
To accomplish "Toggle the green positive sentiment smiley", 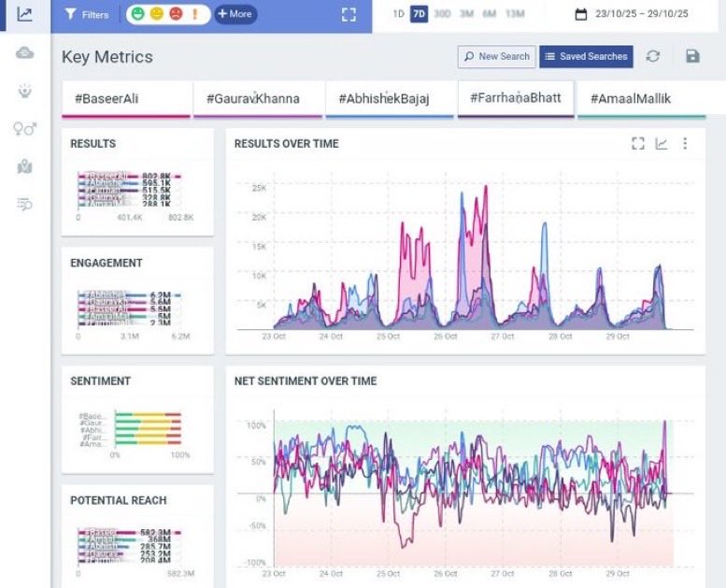I will pyautogui.click(x=137, y=14).
